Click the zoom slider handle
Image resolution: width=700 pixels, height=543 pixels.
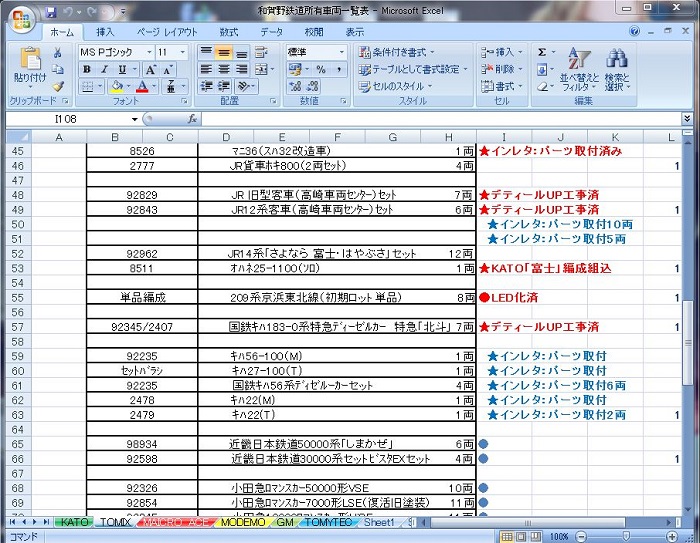pyautogui.click(x=626, y=536)
